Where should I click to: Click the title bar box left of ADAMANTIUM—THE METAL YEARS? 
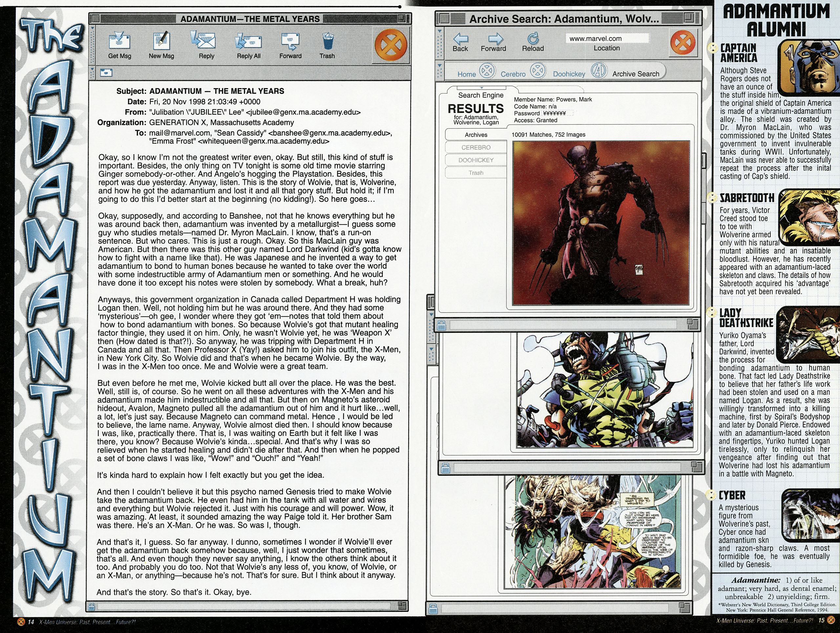[96, 19]
